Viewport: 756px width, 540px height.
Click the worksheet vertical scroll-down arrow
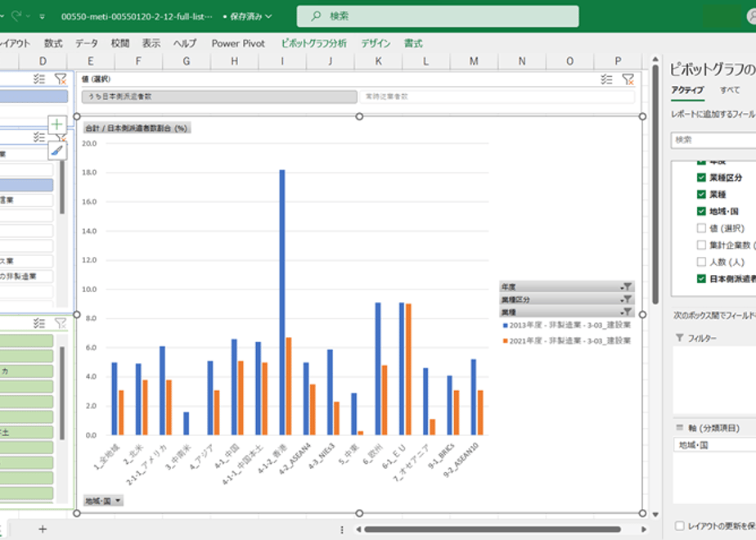click(x=655, y=515)
